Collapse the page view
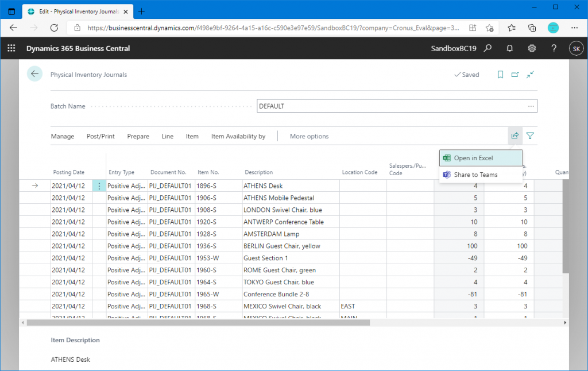The width and height of the screenshot is (588, 371). click(x=530, y=75)
